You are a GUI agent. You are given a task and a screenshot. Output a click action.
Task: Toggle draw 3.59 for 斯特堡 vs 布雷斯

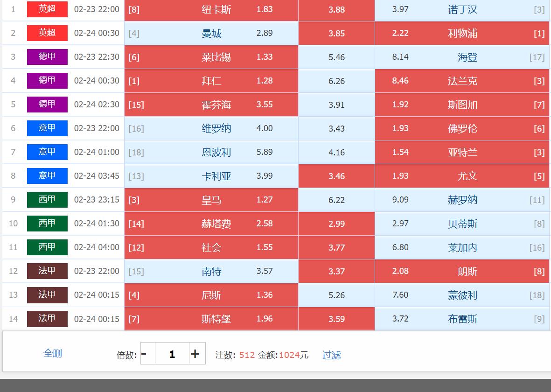click(x=337, y=319)
